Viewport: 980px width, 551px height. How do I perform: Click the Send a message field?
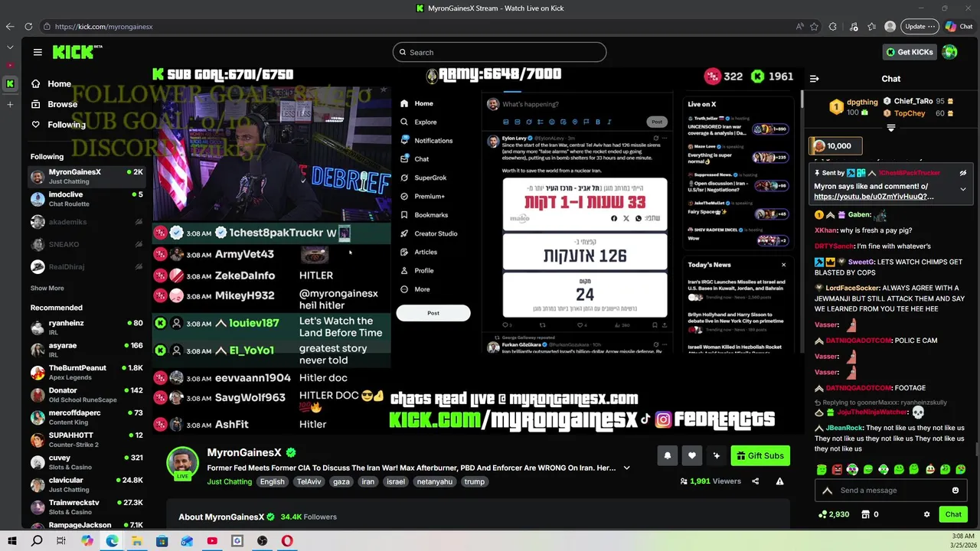coord(892,491)
